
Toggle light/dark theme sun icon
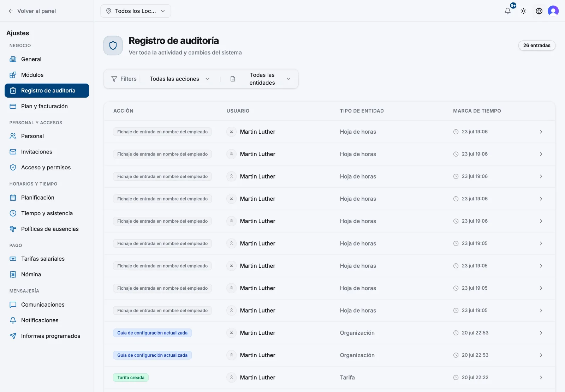point(523,11)
